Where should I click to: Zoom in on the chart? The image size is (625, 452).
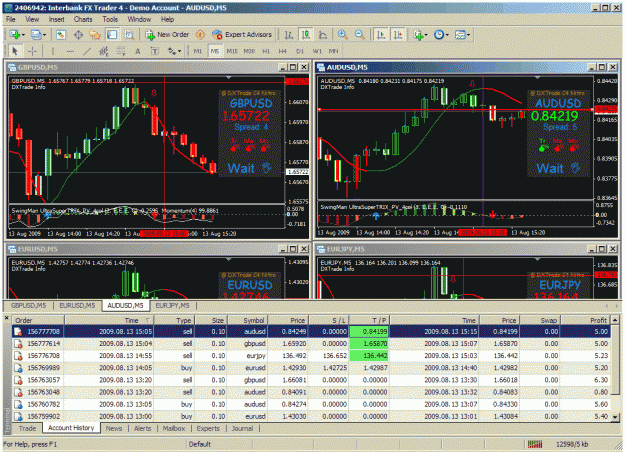[x=342, y=35]
